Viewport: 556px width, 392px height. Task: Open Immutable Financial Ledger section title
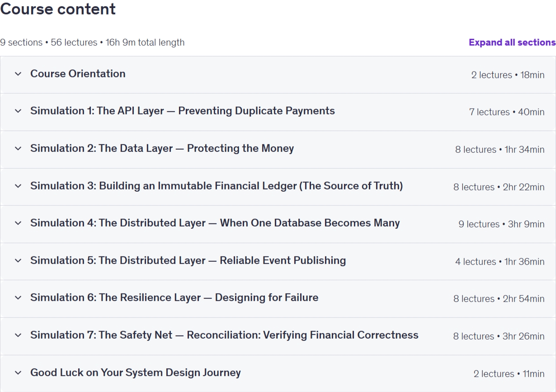pos(217,186)
